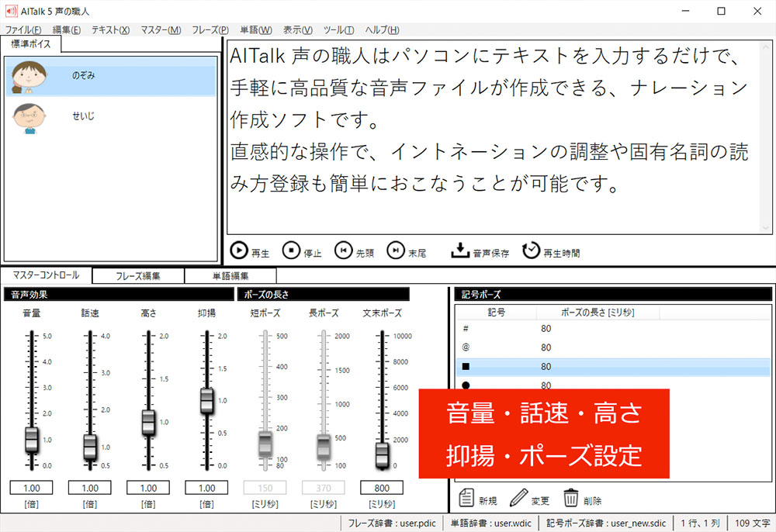Screen dimensions: 776x532
Task: Click the 長ポーズ value field showing 370
Action: pos(324,488)
